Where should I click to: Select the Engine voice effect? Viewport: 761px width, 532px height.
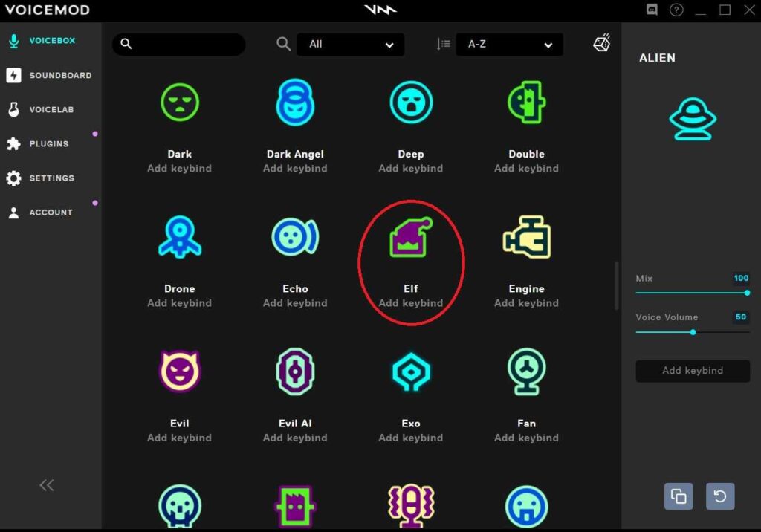coord(526,238)
